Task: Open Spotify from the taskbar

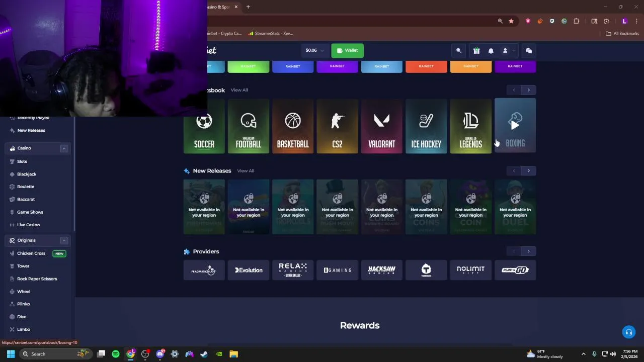Action: (x=116, y=354)
